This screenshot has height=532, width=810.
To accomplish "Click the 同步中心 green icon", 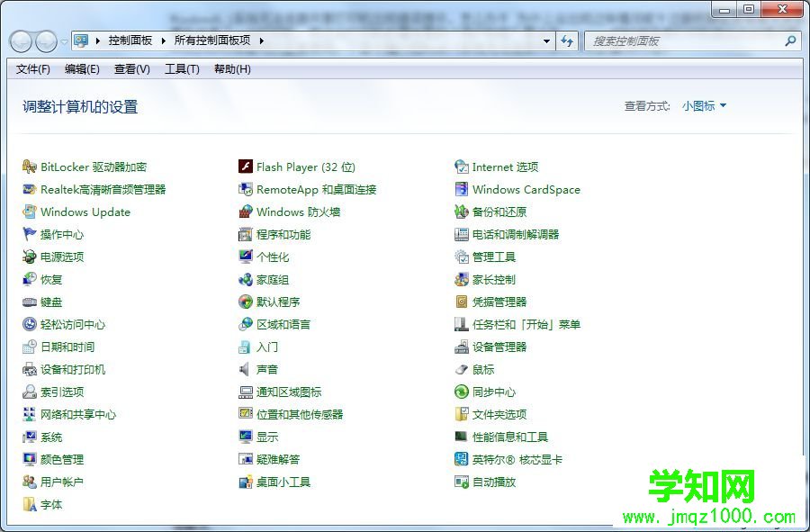I will coord(462,392).
